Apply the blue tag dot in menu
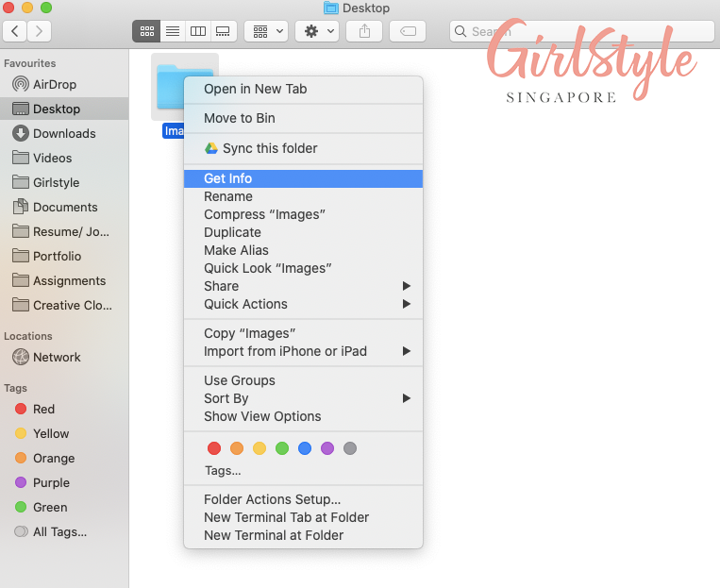720x588 pixels. click(305, 448)
